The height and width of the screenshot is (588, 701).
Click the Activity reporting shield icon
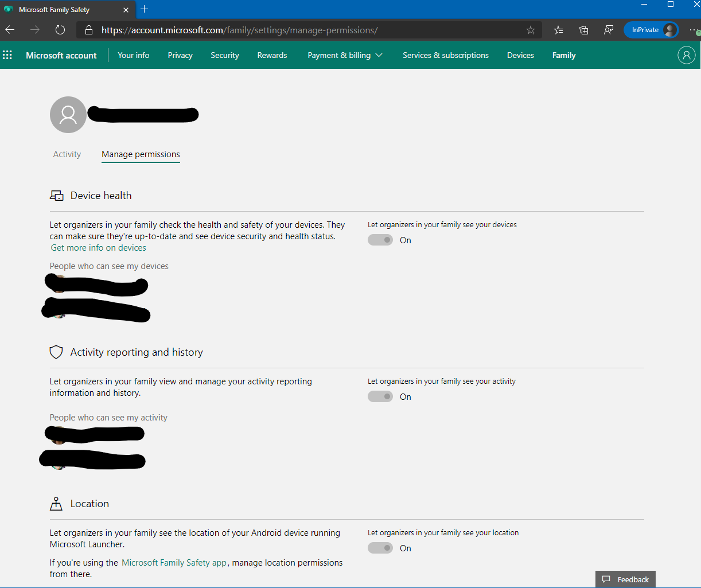coord(56,352)
